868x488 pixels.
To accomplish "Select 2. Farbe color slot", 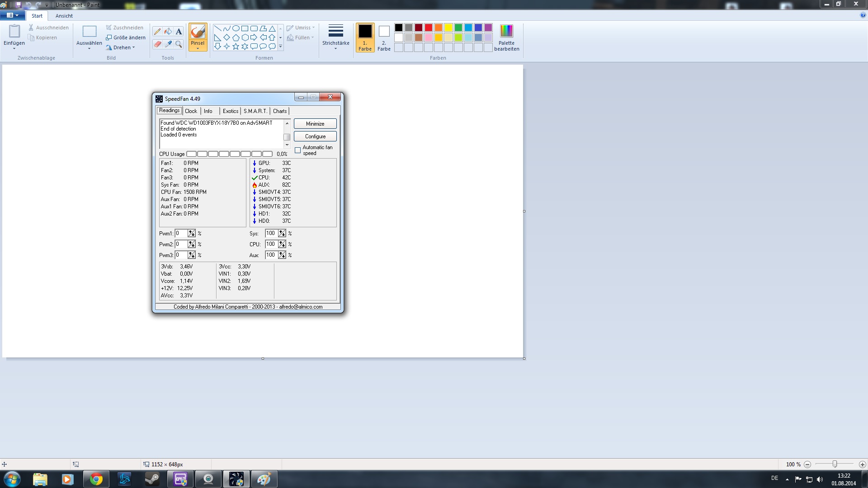I will pyautogui.click(x=384, y=38).
